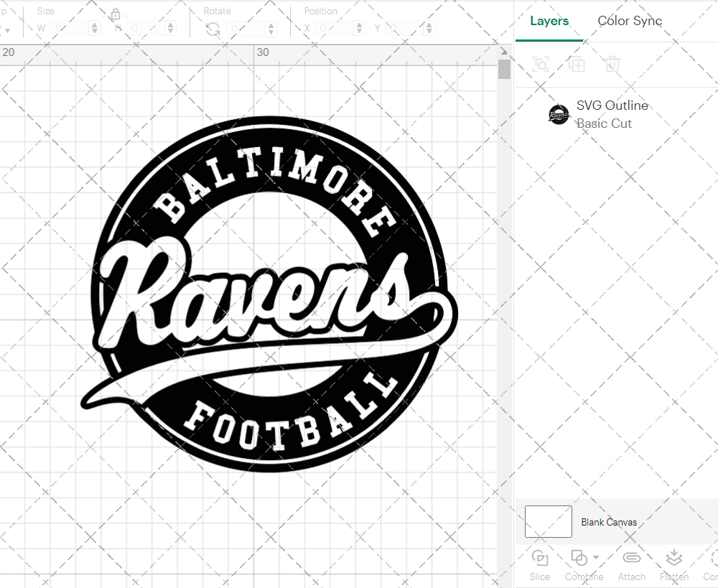The image size is (718, 588).
Task: Switch to the Color Sync tab
Action: [x=630, y=21]
